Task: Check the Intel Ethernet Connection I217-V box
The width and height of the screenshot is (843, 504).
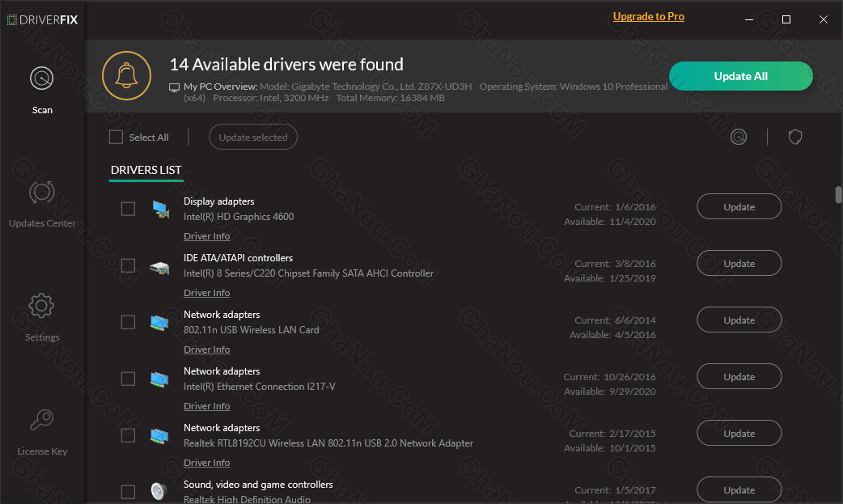Action: [128, 379]
